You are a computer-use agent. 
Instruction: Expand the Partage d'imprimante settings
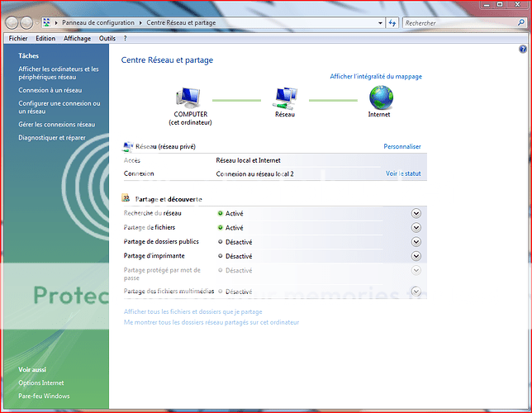point(416,256)
